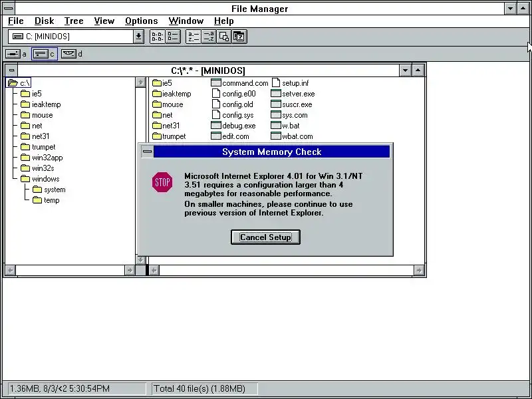
Task: Select setver.exe program icon
Action: point(276,93)
